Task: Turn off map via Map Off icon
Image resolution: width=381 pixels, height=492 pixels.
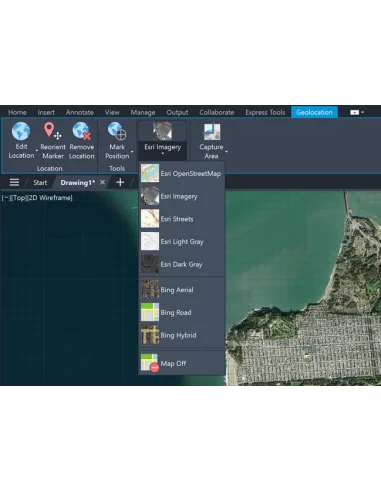Action: point(150,363)
